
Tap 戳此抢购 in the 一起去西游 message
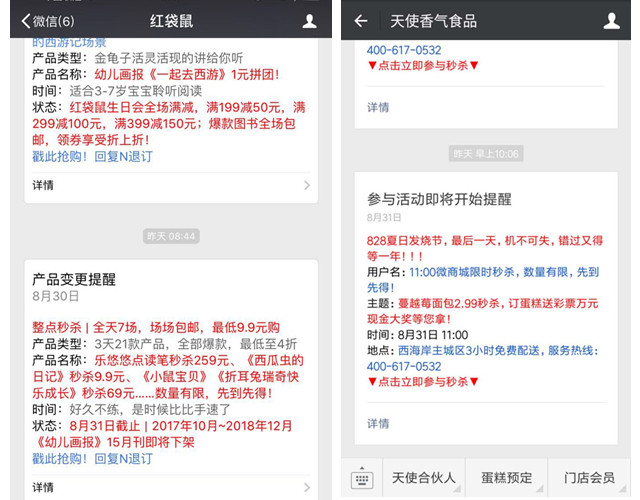click(60, 156)
